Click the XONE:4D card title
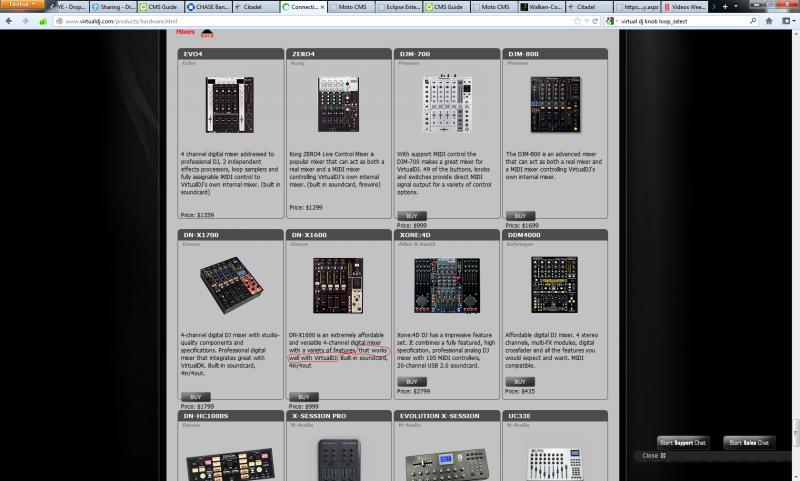This screenshot has height=481, width=800. point(415,235)
